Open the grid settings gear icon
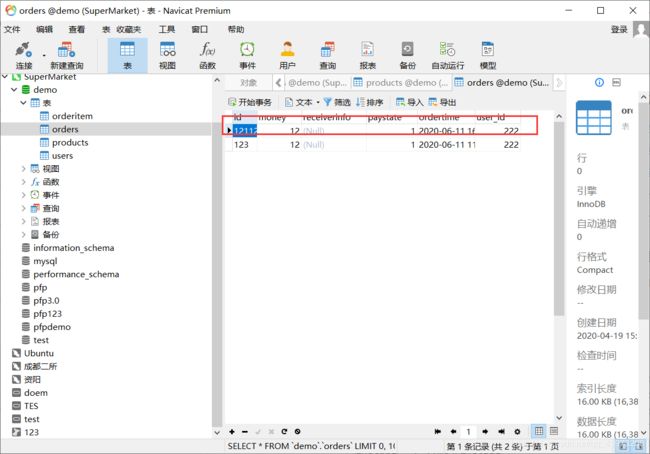This screenshot has height=454, width=650. 517,432
